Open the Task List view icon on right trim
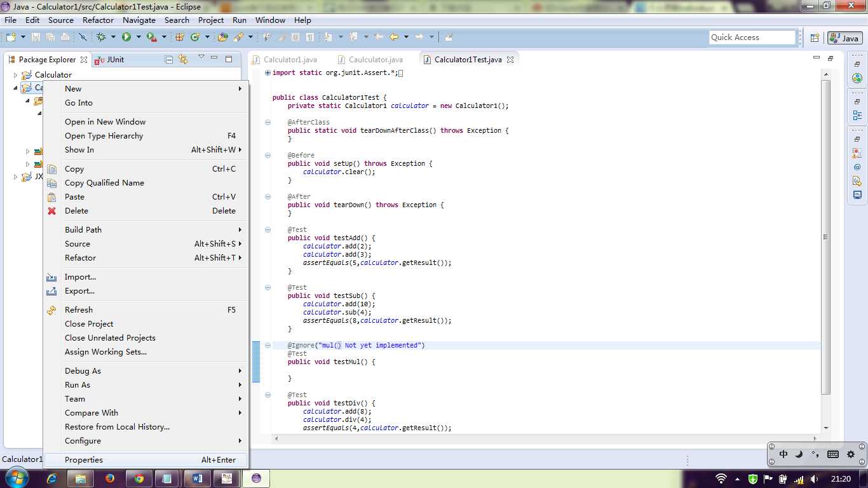 [x=857, y=79]
